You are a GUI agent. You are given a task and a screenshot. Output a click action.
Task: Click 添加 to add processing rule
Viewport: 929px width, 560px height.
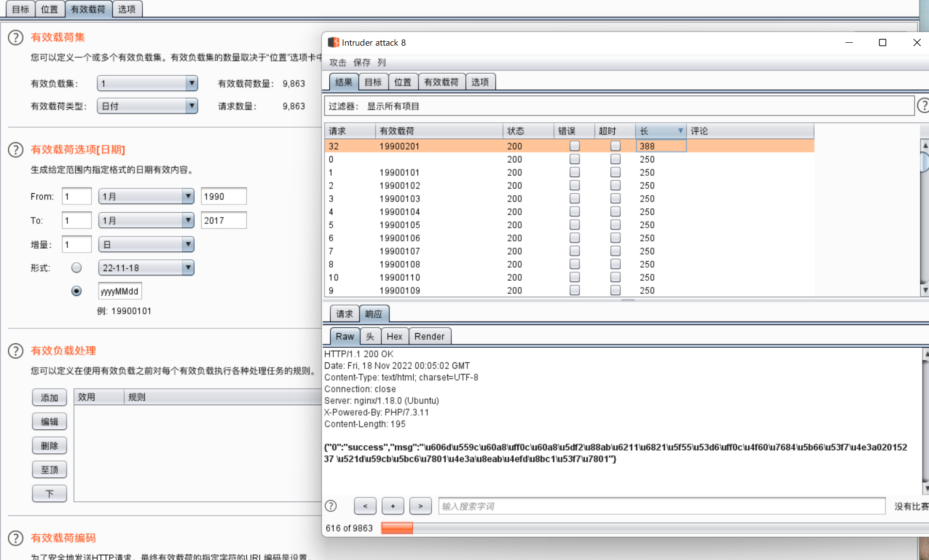[50, 397]
